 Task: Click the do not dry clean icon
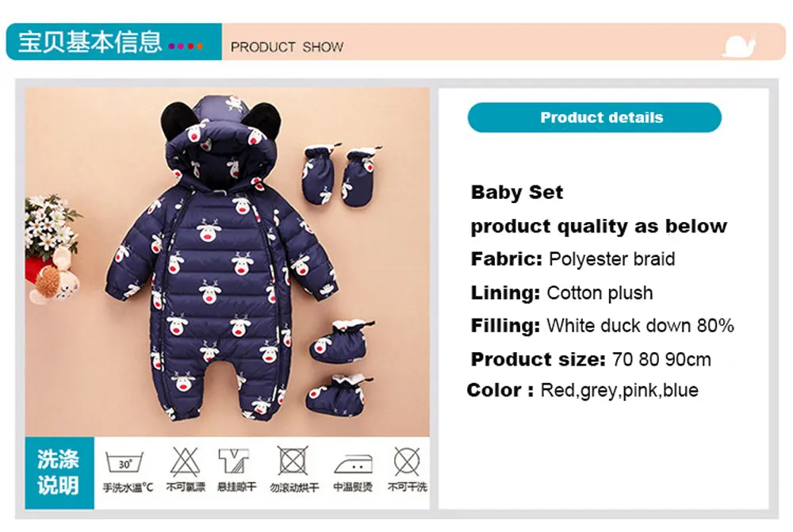pyautogui.click(x=407, y=461)
